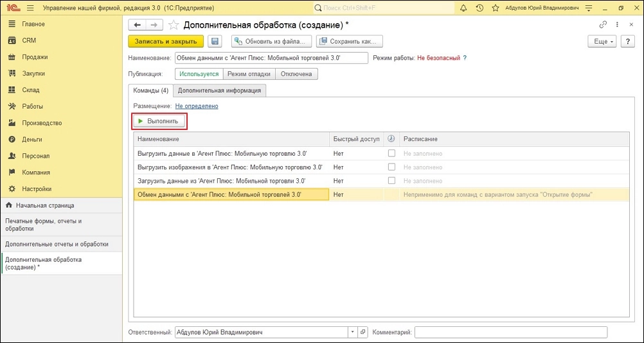Open Закупки section in sidebar
644x343 pixels.
click(61, 73)
